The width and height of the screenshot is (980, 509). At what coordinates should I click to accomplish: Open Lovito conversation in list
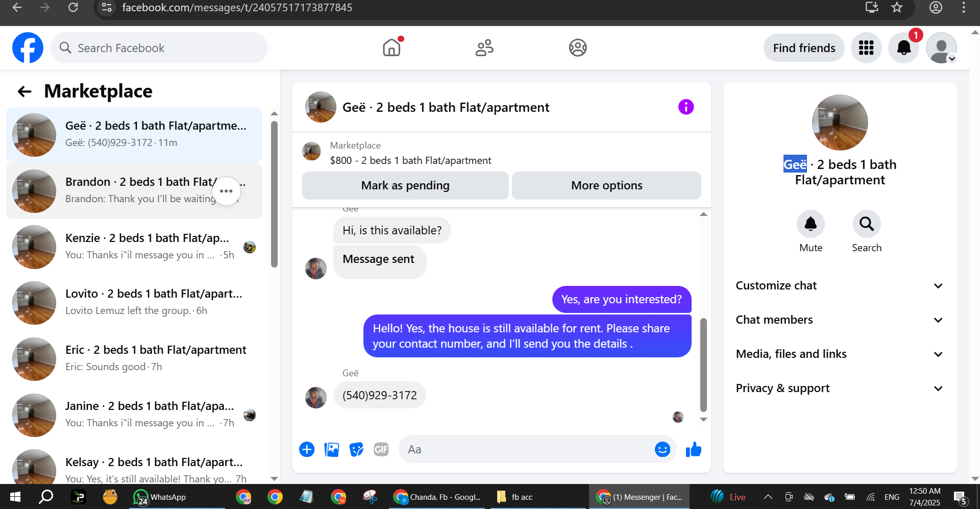pos(134,303)
